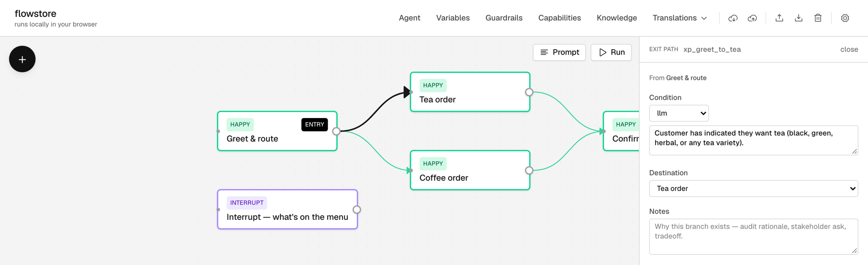Image resolution: width=868 pixels, height=265 pixels.
Task: Click the Confirm node input port
Action: pos(603,131)
